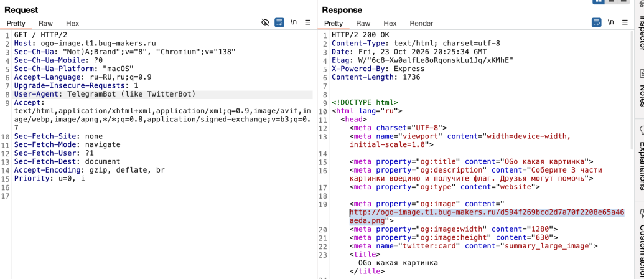Click the Request panel title
644x279 pixels.
(21, 10)
